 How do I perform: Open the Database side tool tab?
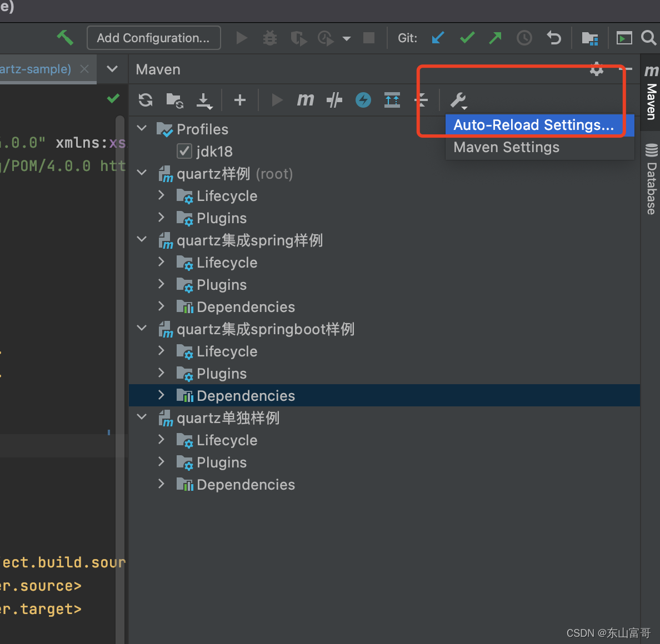651,180
